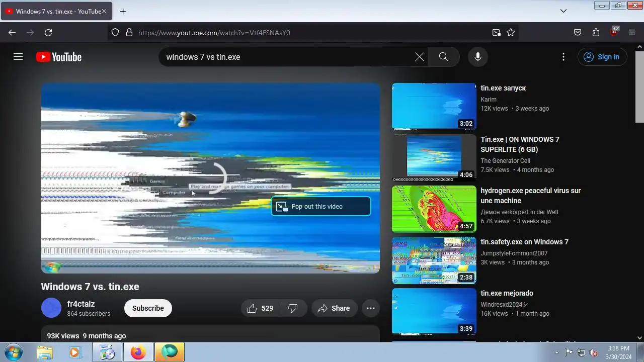Image resolution: width=644 pixels, height=362 pixels.
Task: Open the tin.exe mejorado video thumbnail
Action: coord(434,311)
